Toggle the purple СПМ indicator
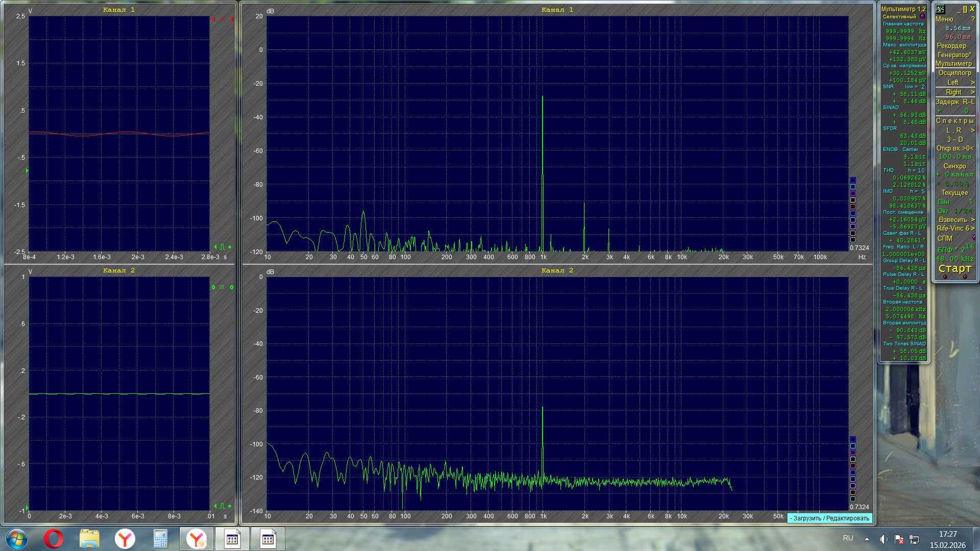The height and width of the screenshot is (551, 980). [x=974, y=238]
